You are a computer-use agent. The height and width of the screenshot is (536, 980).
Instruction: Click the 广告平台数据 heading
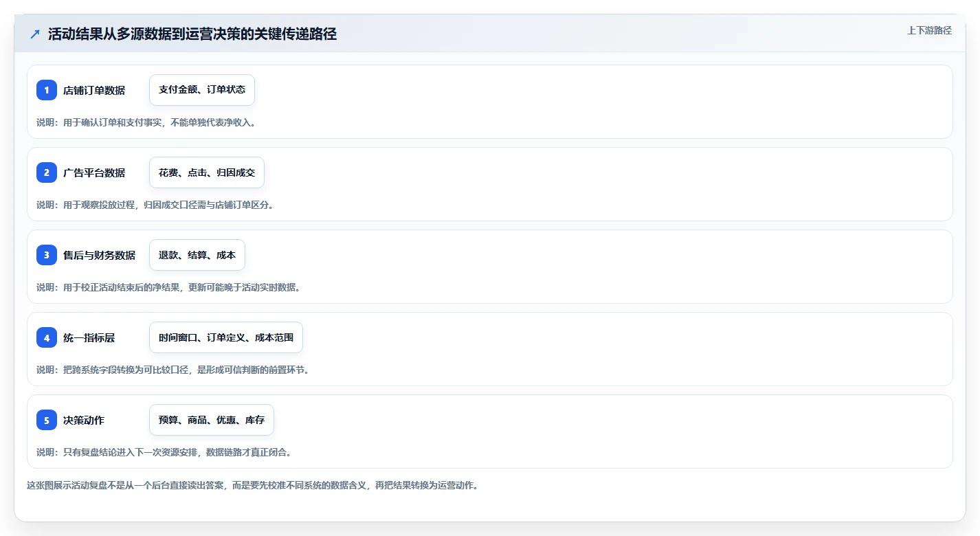tap(94, 172)
